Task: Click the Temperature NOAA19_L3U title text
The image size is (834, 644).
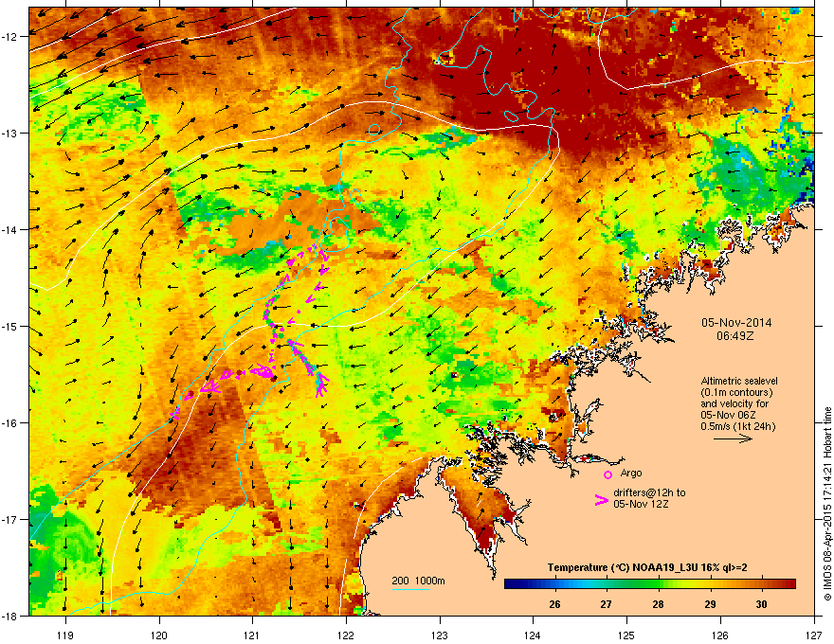Action: (x=647, y=567)
